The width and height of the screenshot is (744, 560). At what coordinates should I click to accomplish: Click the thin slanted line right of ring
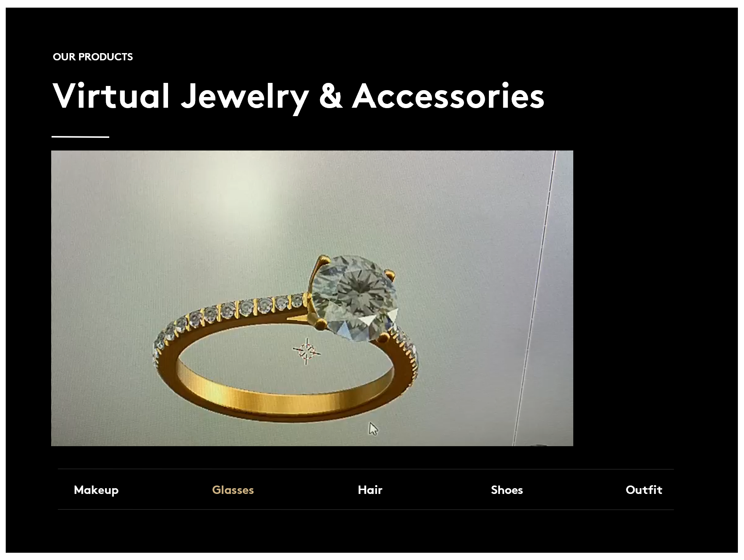point(535,298)
